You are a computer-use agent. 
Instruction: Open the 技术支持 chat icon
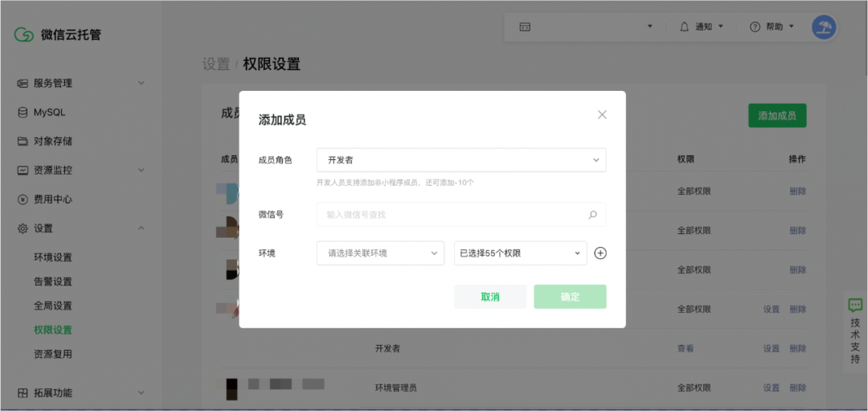coord(855,305)
